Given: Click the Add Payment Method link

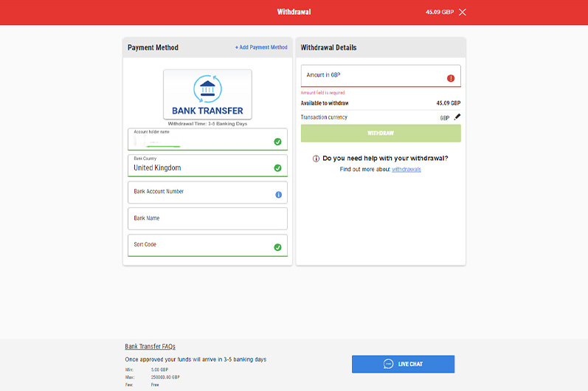Looking at the screenshot, I should coord(261,47).
